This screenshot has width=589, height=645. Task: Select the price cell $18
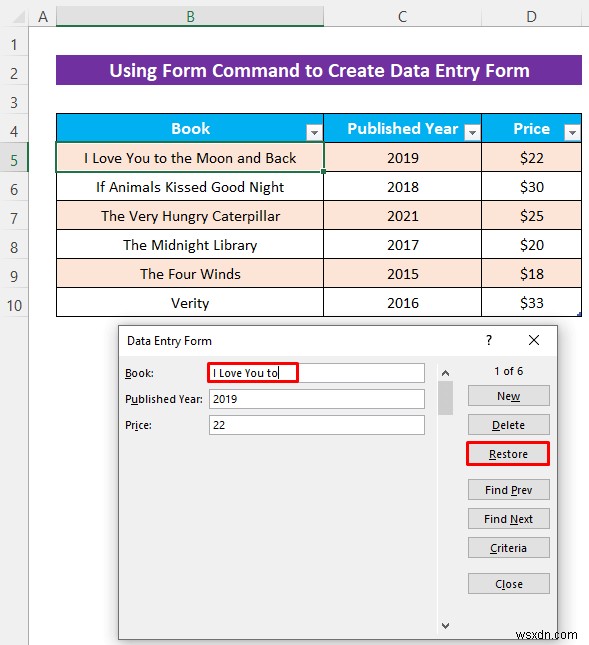click(x=531, y=274)
